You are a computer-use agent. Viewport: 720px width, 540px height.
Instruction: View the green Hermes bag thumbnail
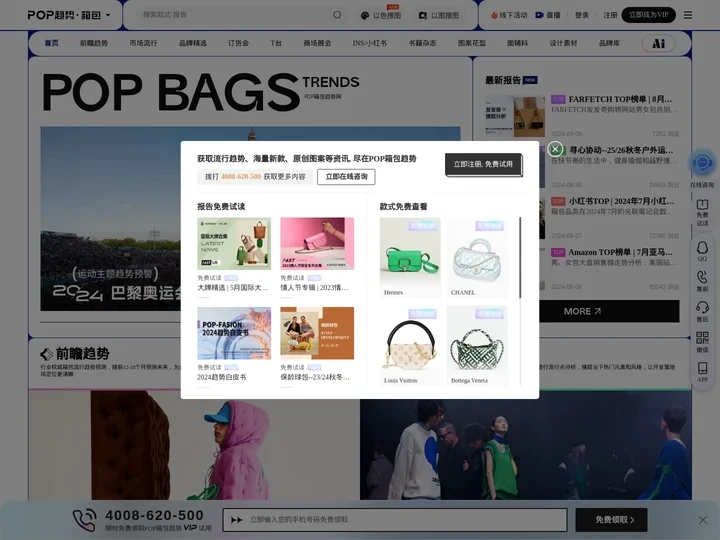410,257
